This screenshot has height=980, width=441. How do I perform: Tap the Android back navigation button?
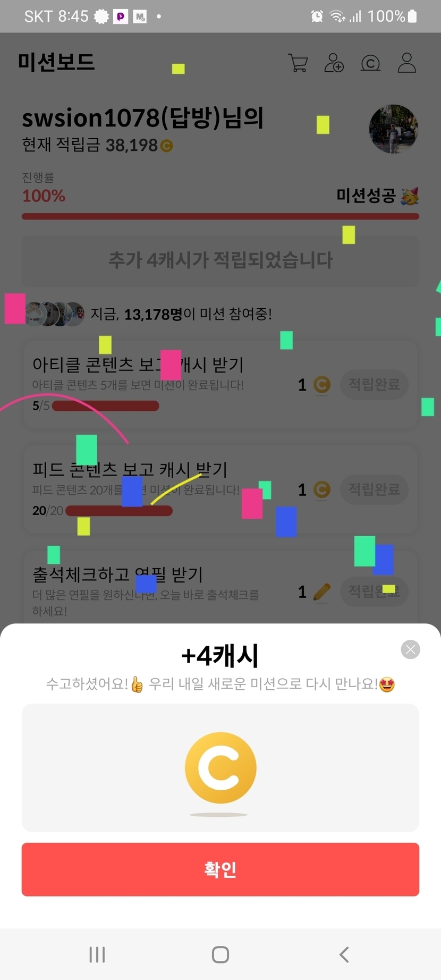pyautogui.click(x=344, y=954)
